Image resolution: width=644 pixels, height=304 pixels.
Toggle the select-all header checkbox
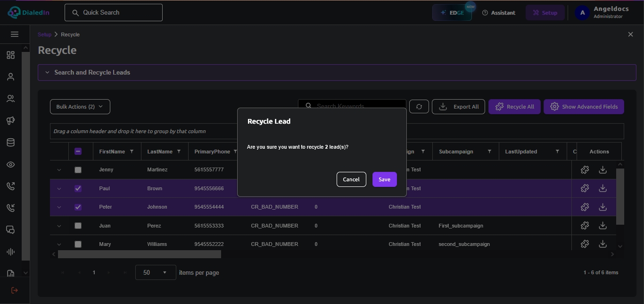point(78,152)
